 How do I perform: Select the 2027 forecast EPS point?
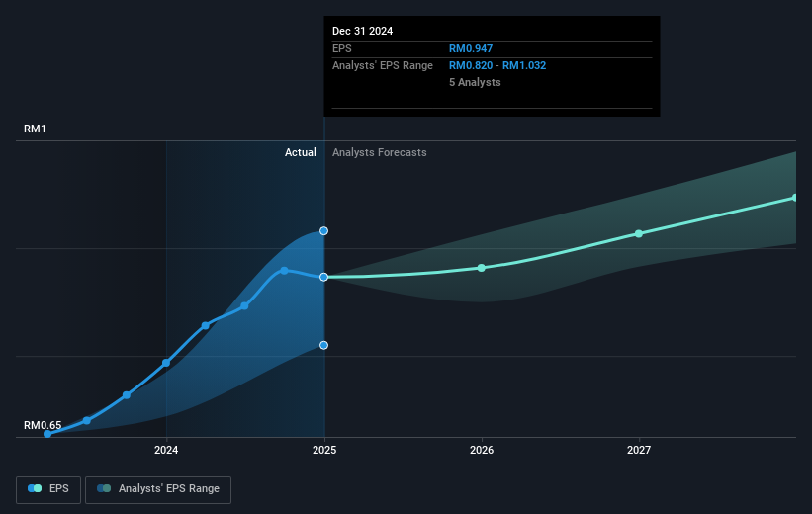pos(639,234)
